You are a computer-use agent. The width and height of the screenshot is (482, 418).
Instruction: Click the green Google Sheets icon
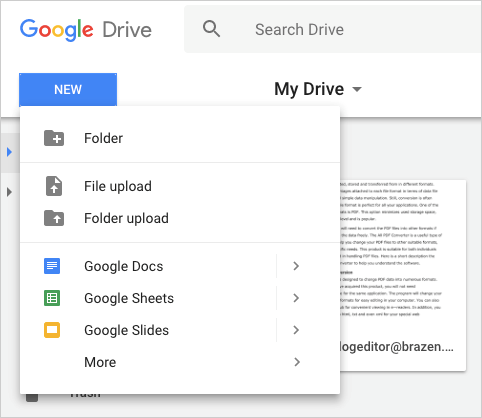[52, 298]
